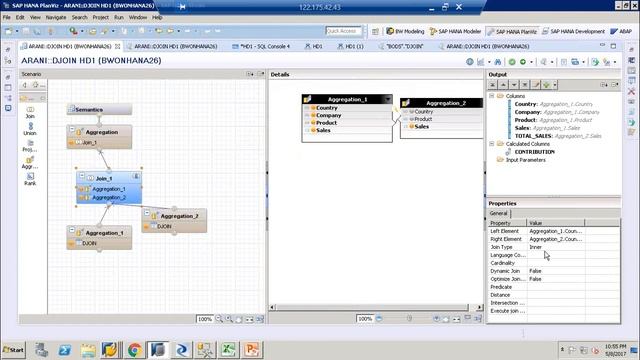Open the Project menu
The height and width of the screenshot is (360, 640).
coord(100,18)
